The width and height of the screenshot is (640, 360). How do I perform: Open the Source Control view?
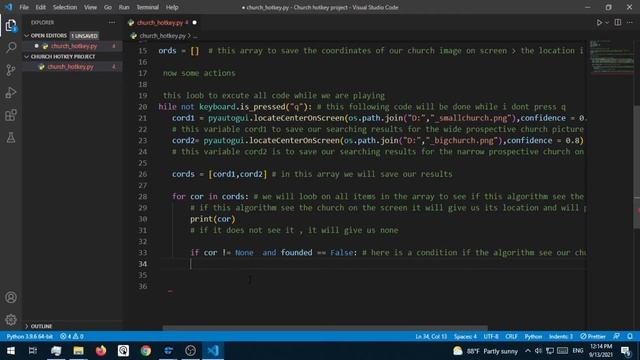pyautogui.click(x=11, y=70)
